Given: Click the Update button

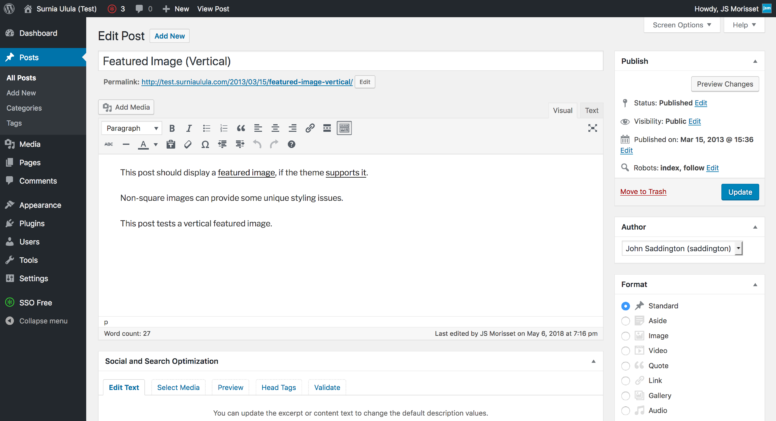Looking at the screenshot, I should [x=740, y=192].
